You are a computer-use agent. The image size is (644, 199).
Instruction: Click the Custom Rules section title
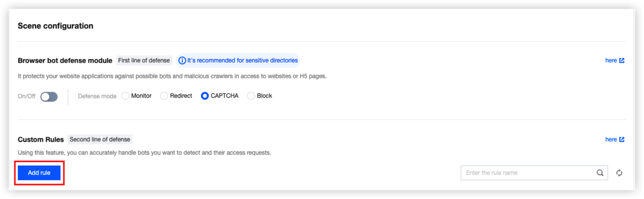[41, 140]
